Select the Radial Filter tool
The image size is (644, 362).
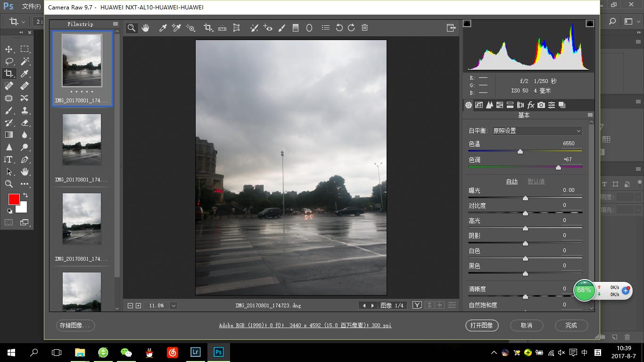[309, 28]
